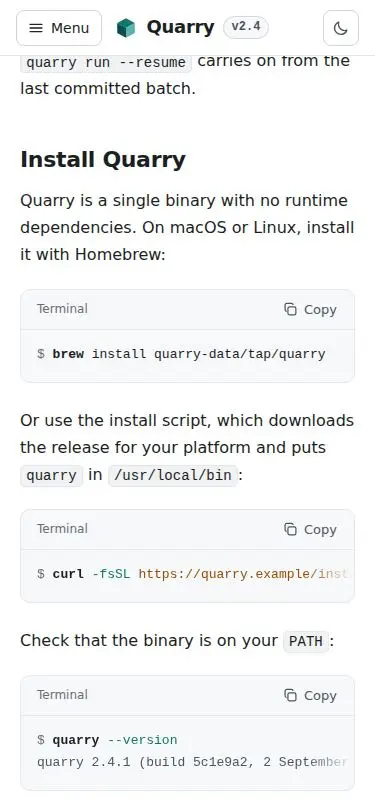The image size is (375, 812).
Task: Open the v2.4 version badge
Action: coord(246,27)
